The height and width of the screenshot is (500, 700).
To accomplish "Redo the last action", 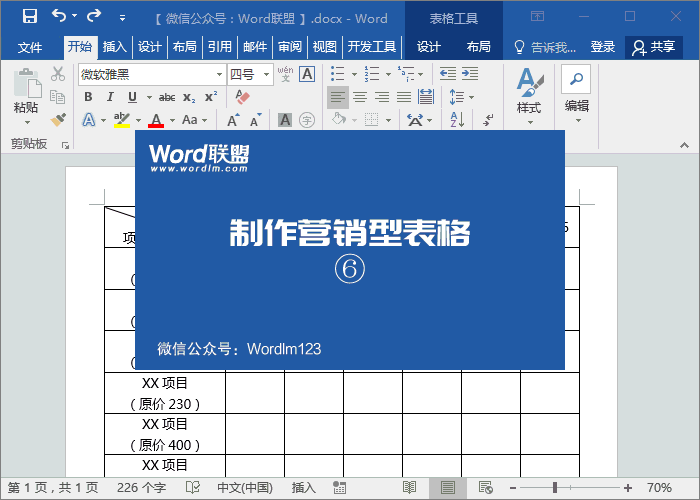I will [x=94, y=16].
